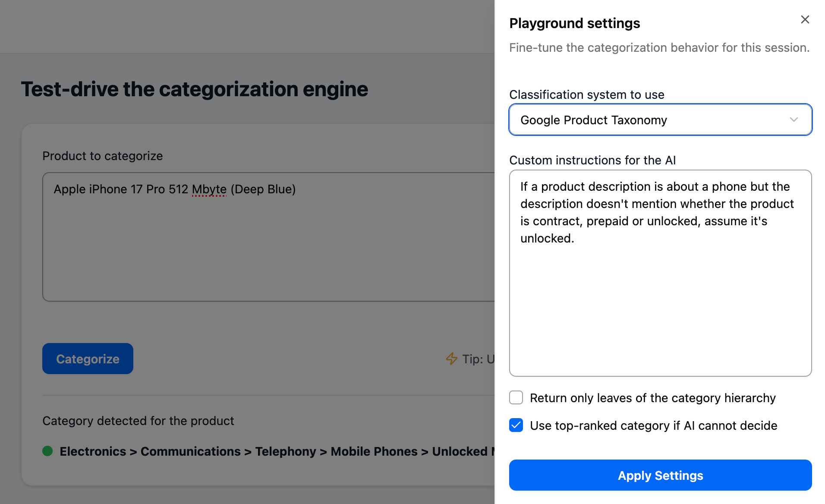
Task: Click the green category status dot
Action: 47,451
